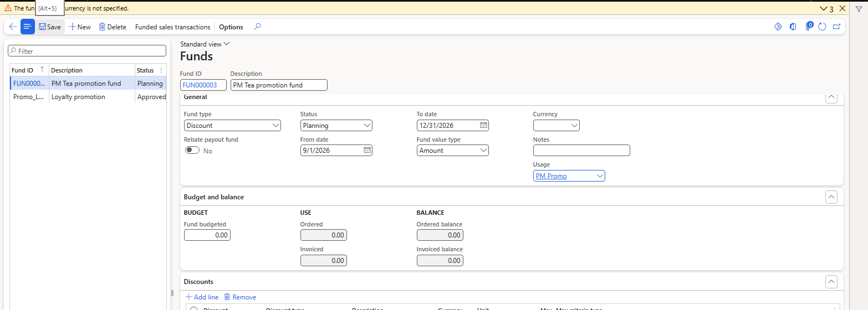This screenshot has width=868, height=310.
Task: Click the action pane search magnifier
Action: pos(257,27)
